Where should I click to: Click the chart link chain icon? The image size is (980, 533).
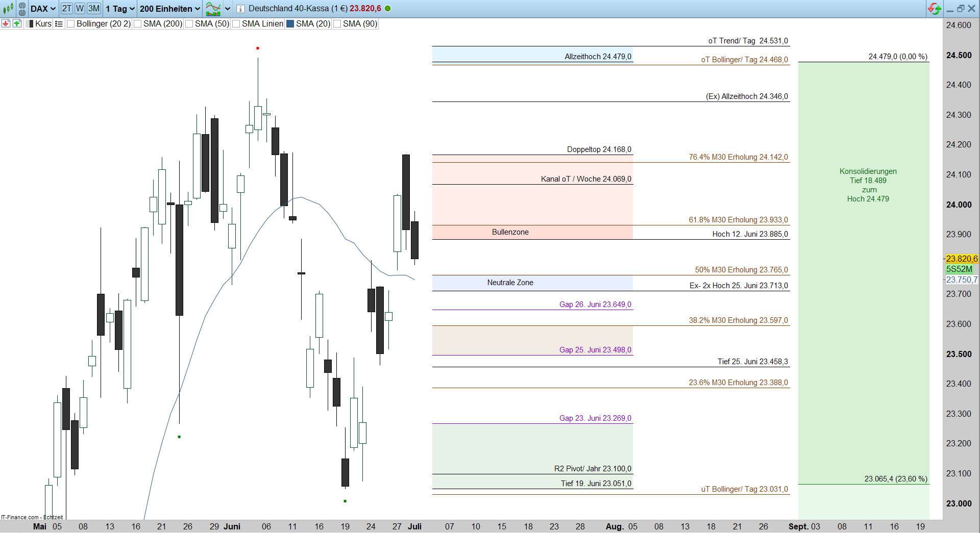[x=22, y=9]
